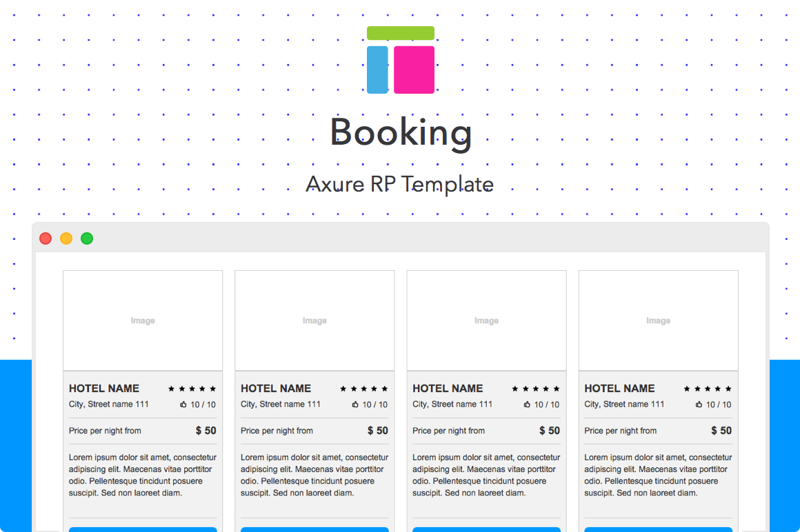Select the image placeholder in the second hotel card
This screenshot has width=800, height=532.
pyautogui.click(x=314, y=320)
